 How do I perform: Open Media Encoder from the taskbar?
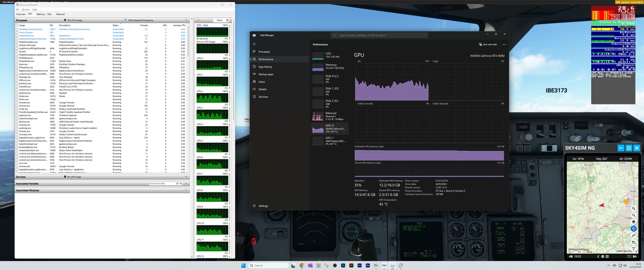(368, 265)
